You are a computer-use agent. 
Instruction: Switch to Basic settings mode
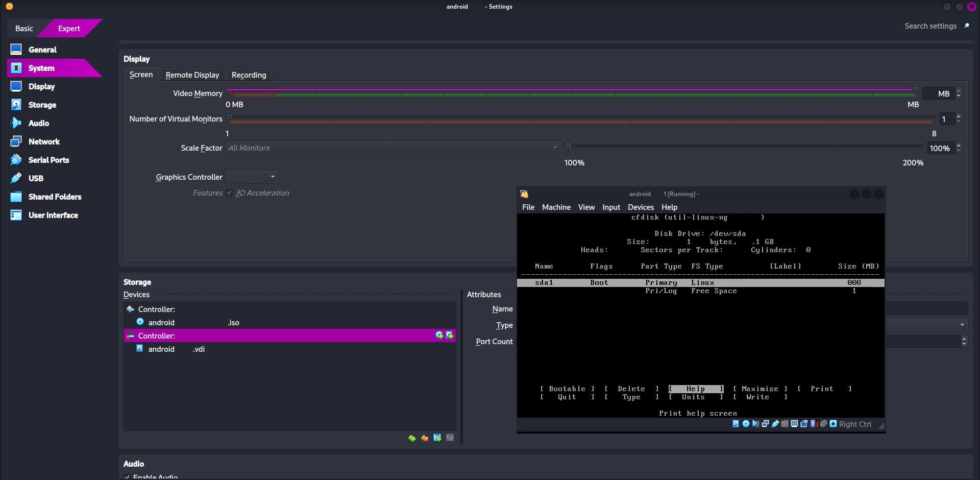[x=24, y=29]
